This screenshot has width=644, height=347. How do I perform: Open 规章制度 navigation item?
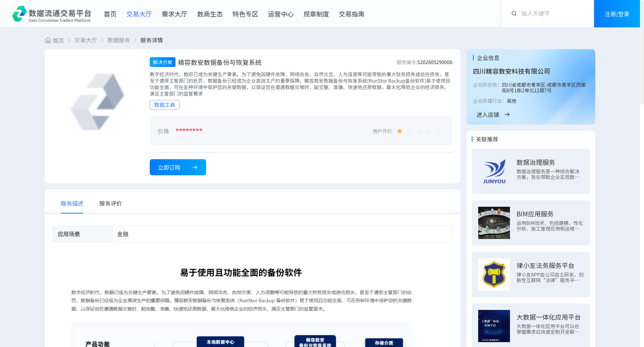click(x=316, y=14)
